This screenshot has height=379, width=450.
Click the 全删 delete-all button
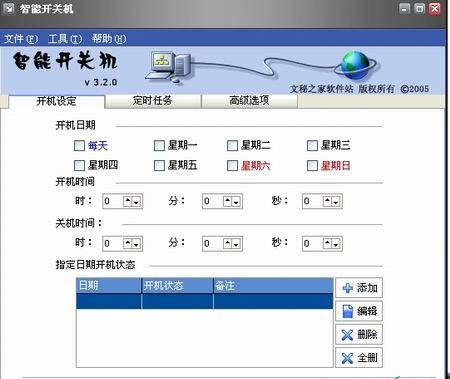point(359,358)
